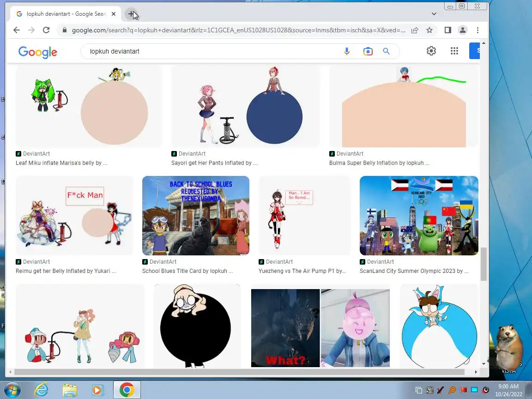Click 'School Blues Title Card by lopkuh' link
The image size is (532, 399).
click(187, 271)
